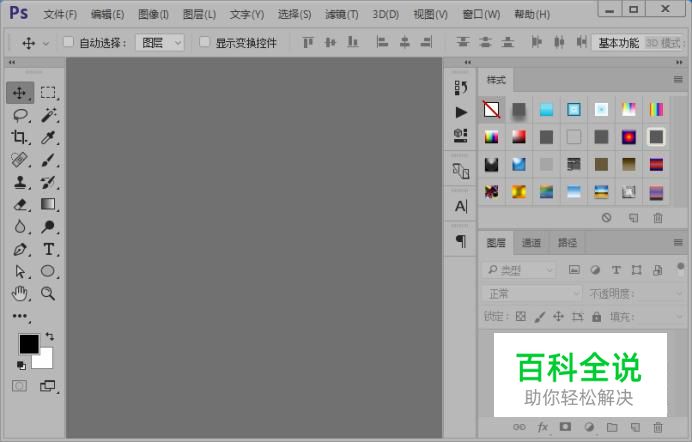Viewport: 692px width, 442px height.
Task: Open the opacity (不透明度) dropdown
Action: pos(679,293)
